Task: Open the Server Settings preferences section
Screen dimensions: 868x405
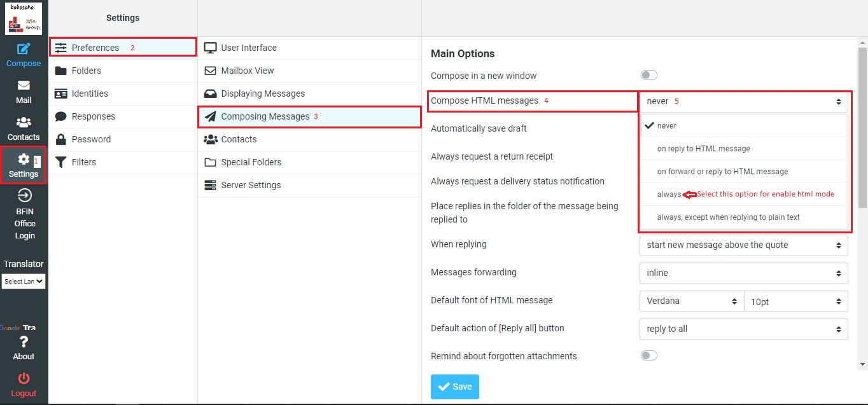Action: point(251,185)
